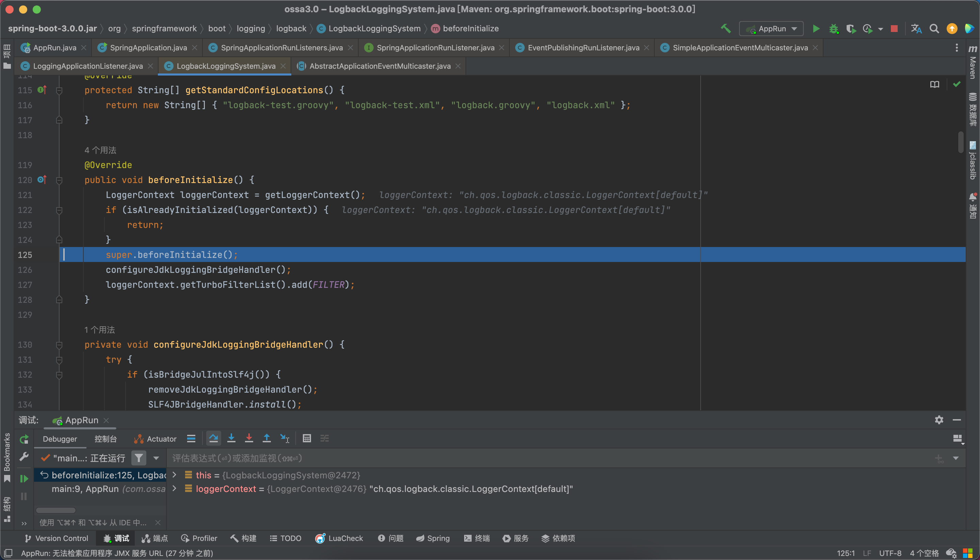Run with coverage shield icon
This screenshot has height=560, width=980.
(x=851, y=29)
